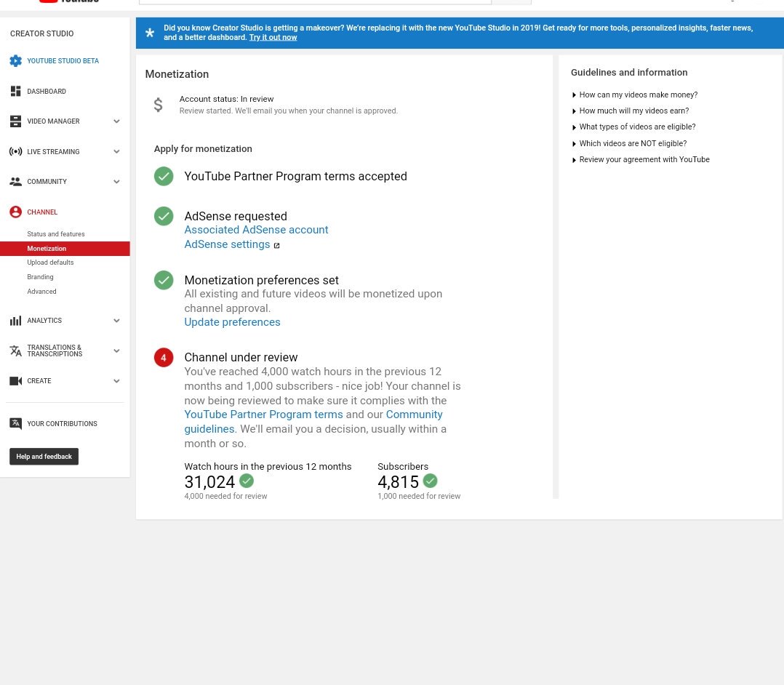Expand the Community section chevron

click(116, 182)
